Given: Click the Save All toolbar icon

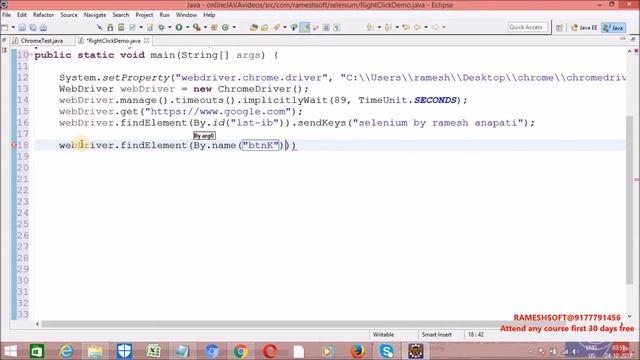Looking at the screenshot, I should [33, 27].
